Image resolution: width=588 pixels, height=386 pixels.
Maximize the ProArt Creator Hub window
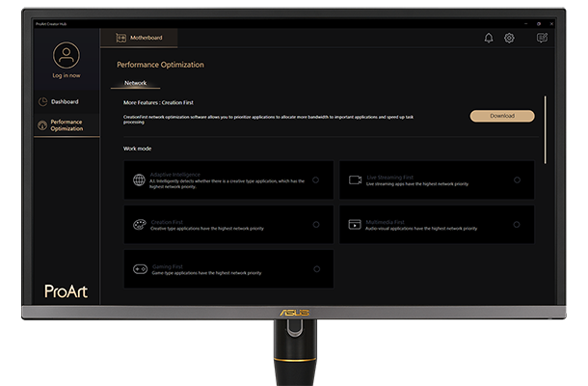[539, 24]
